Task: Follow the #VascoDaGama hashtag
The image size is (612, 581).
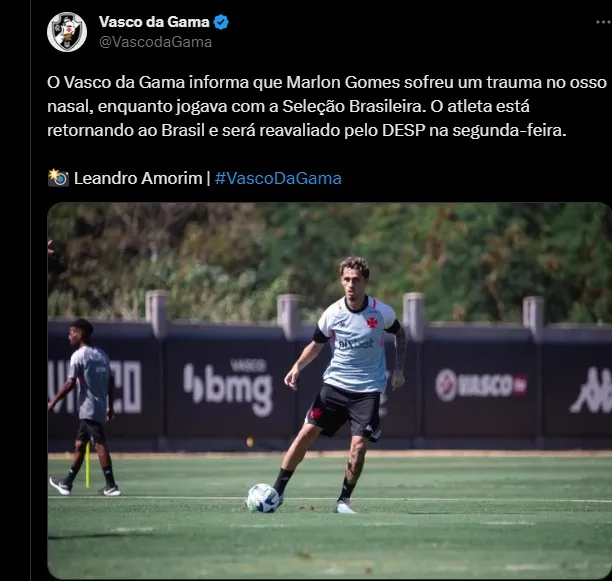Action: [278, 178]
